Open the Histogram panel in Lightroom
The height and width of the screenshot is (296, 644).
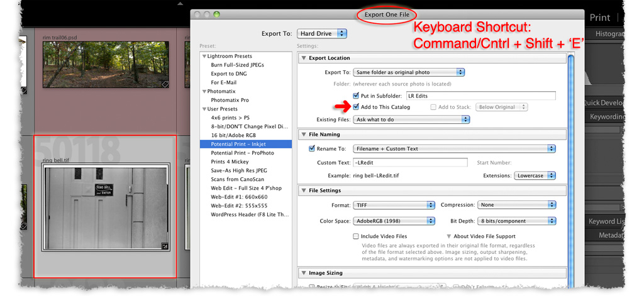(x=610, y=35)
